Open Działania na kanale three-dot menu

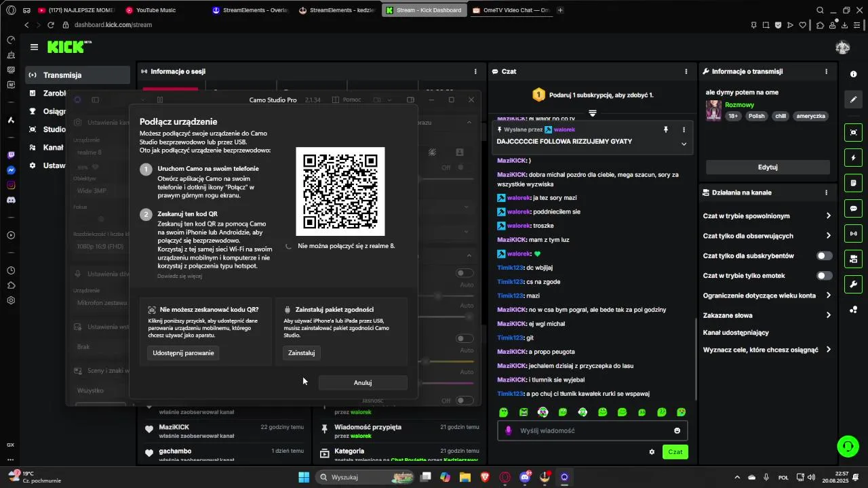[x=826, y=192]
